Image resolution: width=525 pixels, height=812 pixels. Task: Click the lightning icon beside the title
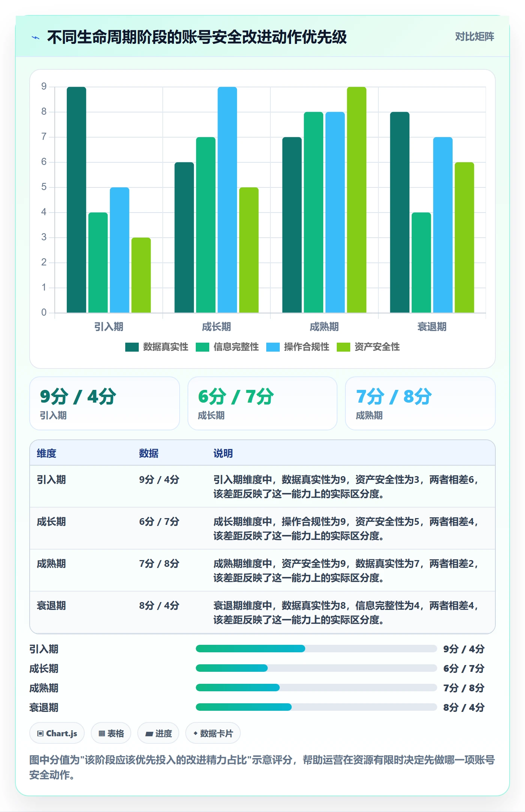36,37
